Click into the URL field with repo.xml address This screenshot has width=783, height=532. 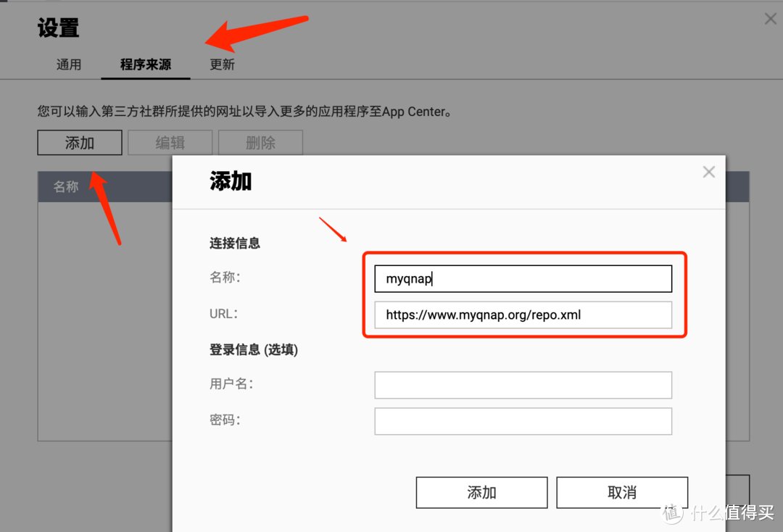pos(523,315)
